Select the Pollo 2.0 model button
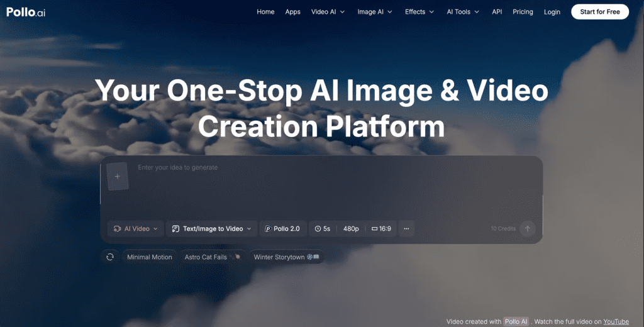 (x=282, y=229)
